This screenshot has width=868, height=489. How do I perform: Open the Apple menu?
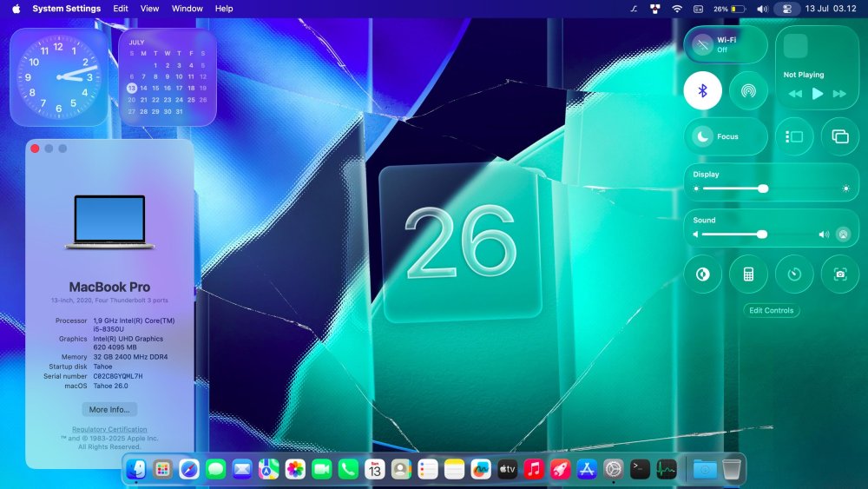(16, 9)
